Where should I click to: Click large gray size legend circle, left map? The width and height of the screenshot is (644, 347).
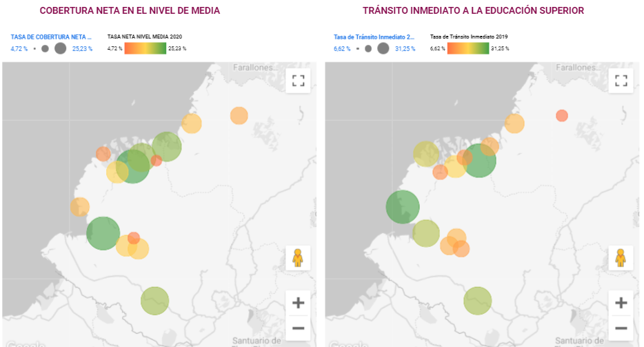[60, 48]
